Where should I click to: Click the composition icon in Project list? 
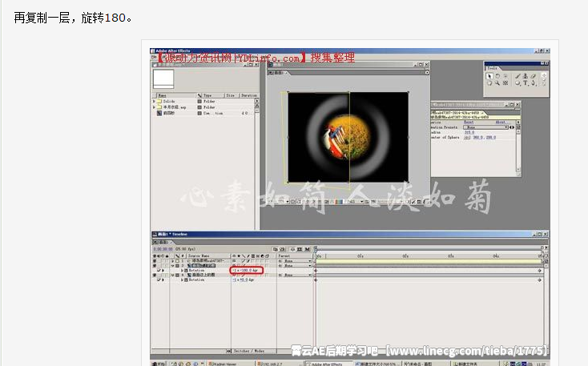click(x=159, y=113)
